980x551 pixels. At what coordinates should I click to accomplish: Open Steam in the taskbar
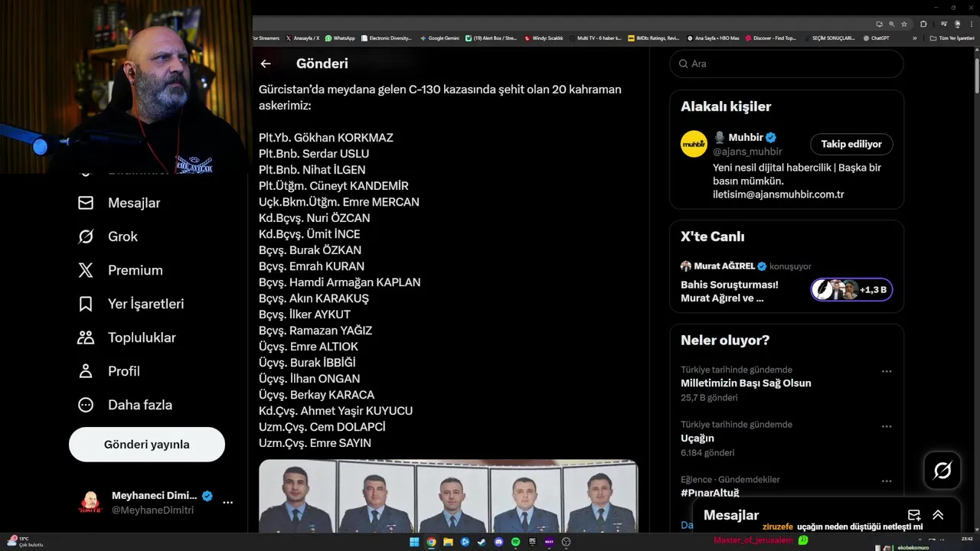(482, 542)
